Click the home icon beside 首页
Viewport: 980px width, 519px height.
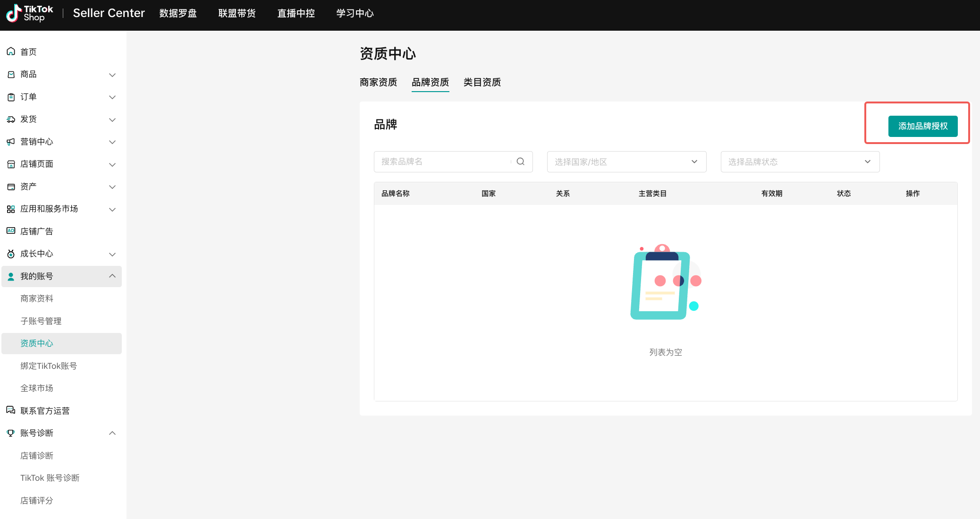11,51
